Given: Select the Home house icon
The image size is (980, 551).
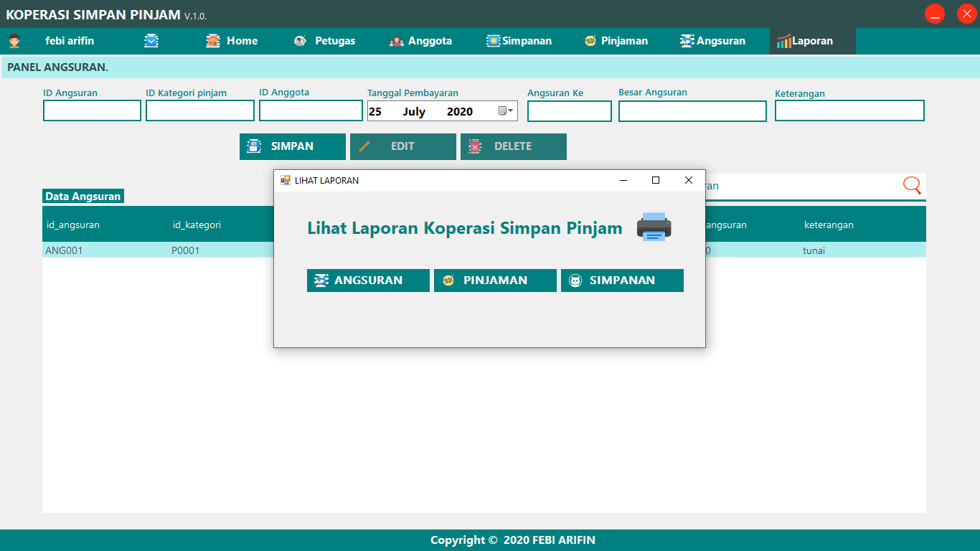Looking at the screenshot, I should pyautogui.click(x=212, y=41).
